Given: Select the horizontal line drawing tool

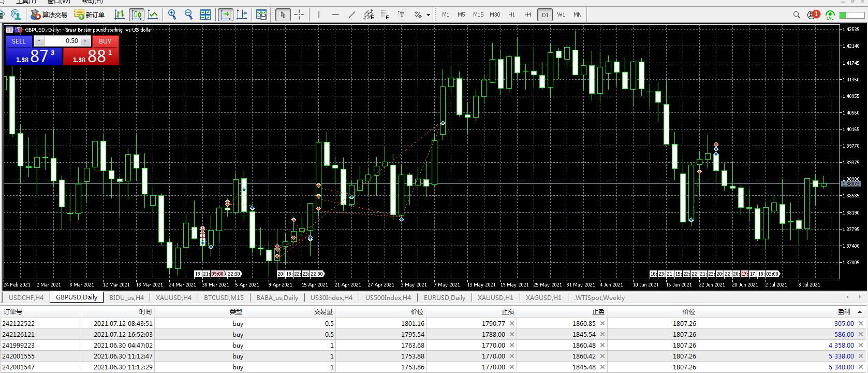Looking at the screenshot, I should point(335,15).
